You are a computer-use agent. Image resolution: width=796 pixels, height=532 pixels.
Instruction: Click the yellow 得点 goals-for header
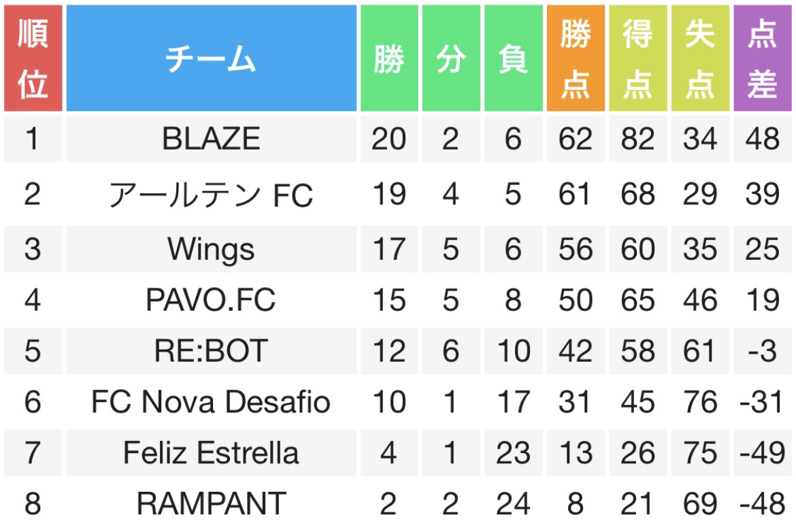click(x=638, y=59)
